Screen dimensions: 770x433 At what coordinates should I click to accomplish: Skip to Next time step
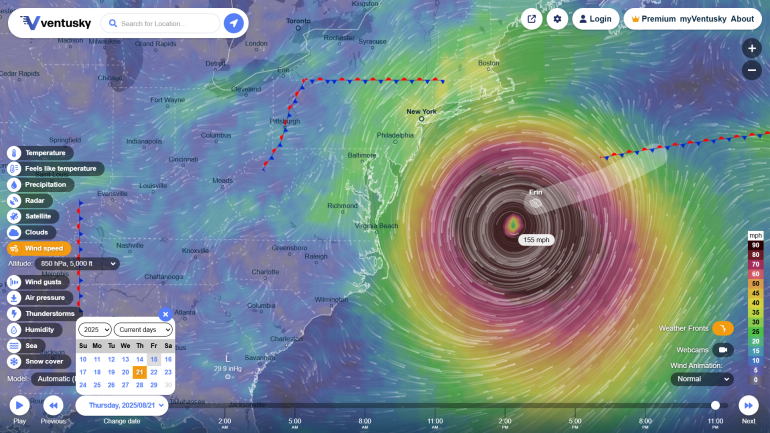(x=748, y=405)
